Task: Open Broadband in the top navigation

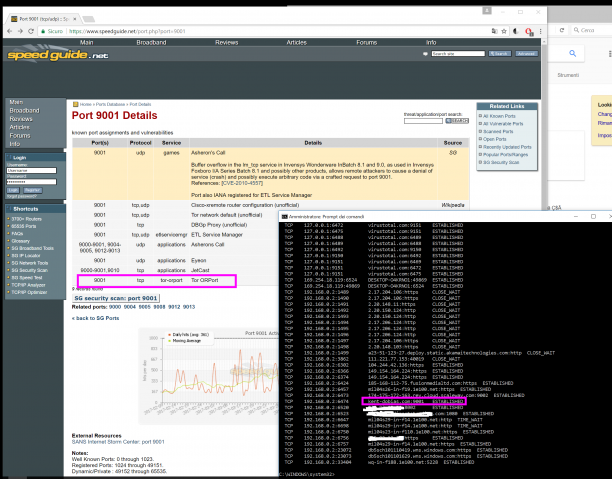Action: [x=151, y=42]
